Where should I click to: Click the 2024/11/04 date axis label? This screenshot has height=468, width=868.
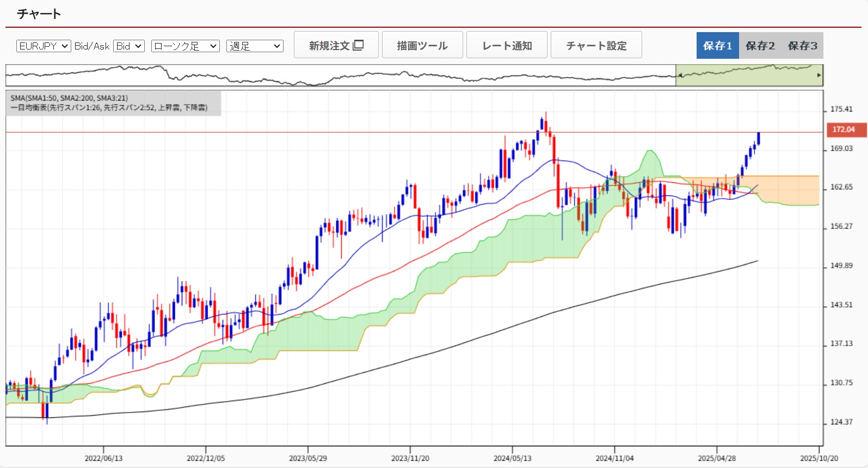click(x=614, y=458)
